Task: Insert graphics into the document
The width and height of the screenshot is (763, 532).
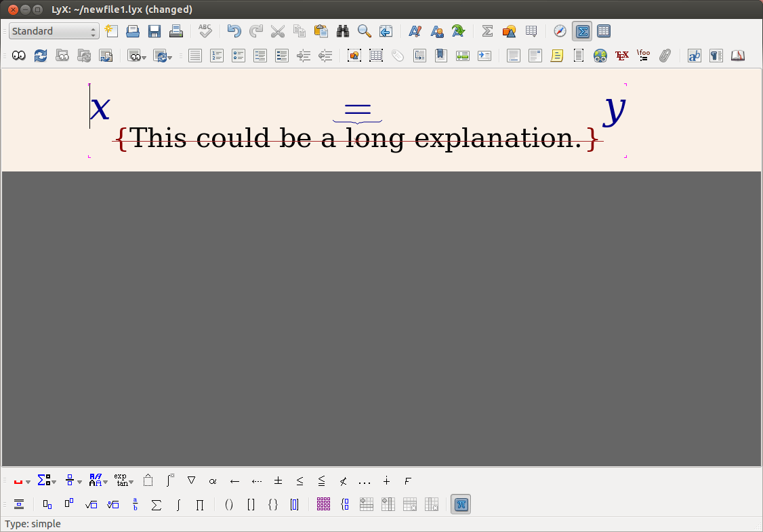Action: 509,31
